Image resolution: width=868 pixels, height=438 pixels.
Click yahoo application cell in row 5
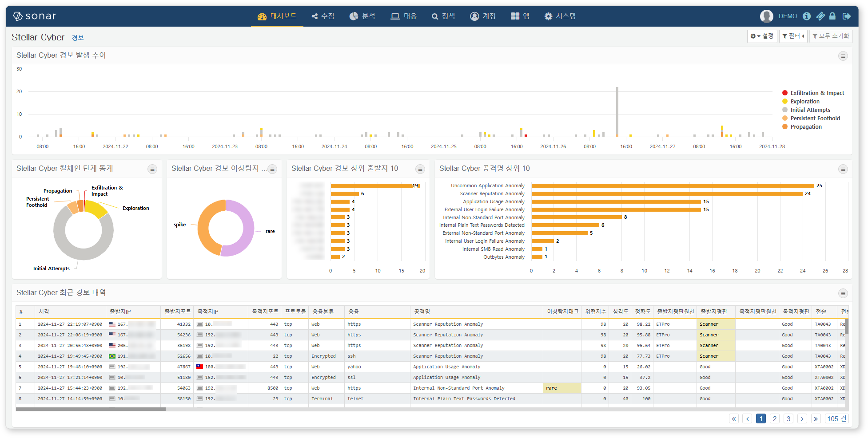tap(377, 367)
